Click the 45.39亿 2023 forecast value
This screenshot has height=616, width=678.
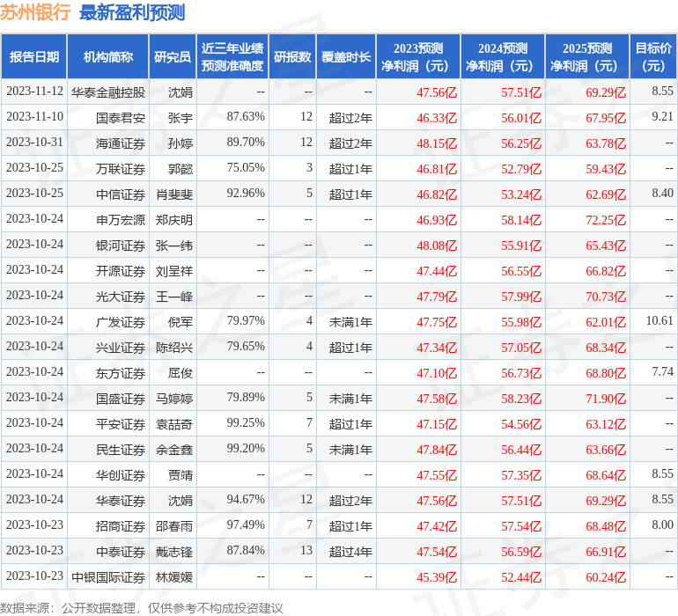pyautogui.click(x=437, y=577)
